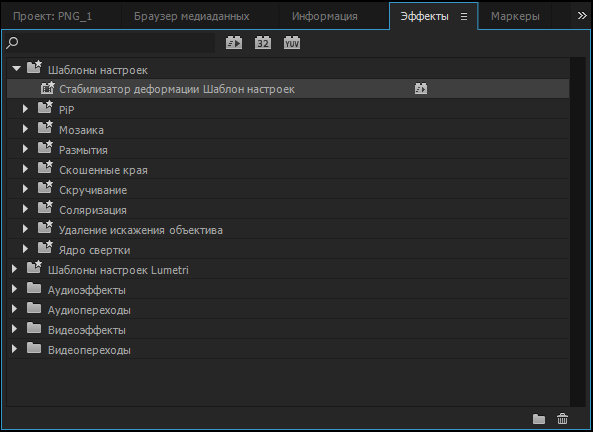Expand the Размытия folder

[25, 149]
